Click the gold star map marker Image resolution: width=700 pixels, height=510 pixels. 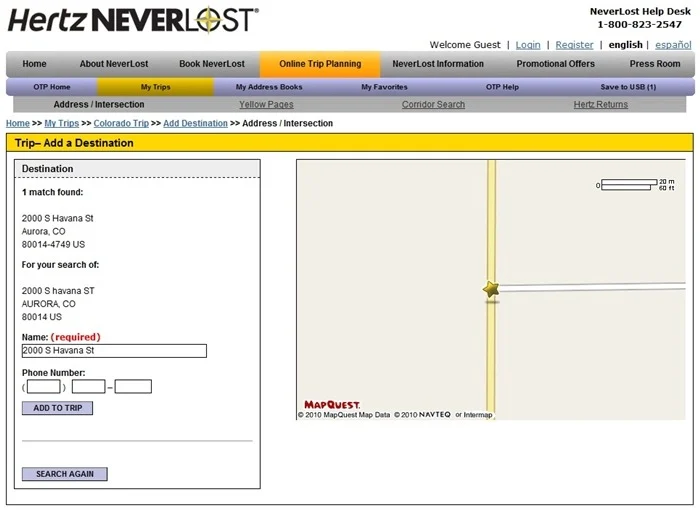click(491, 289)
